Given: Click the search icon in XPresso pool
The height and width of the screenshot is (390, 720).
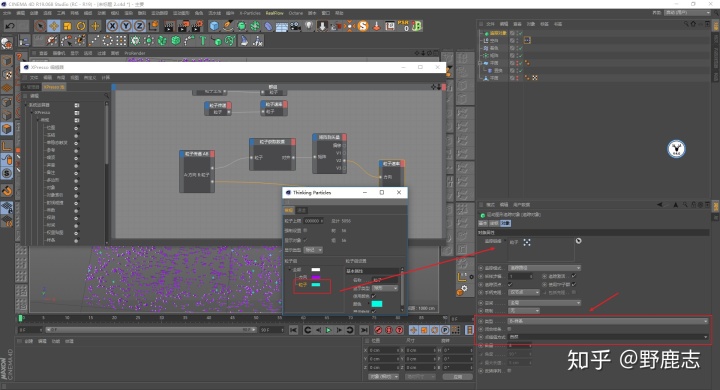Looking at the screenshot, I should (x=107, y=96).
